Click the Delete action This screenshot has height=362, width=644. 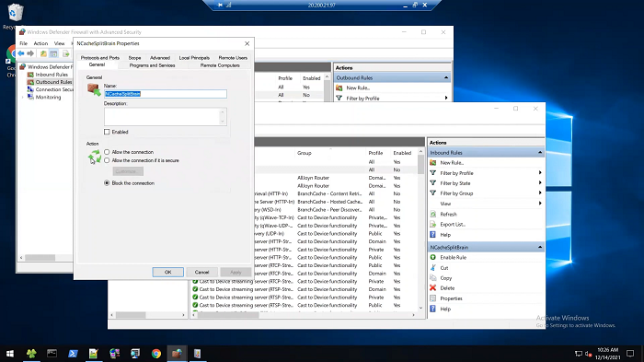(447, 288)
